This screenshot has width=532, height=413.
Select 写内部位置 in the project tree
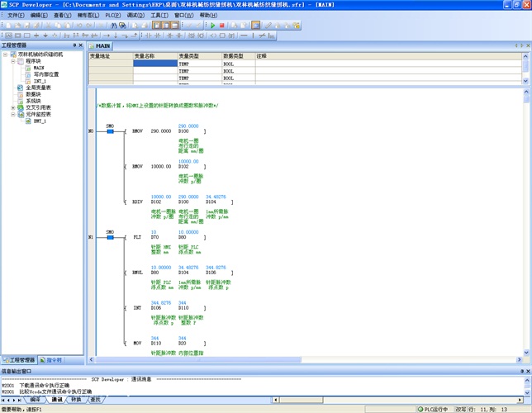coord(45,74)
